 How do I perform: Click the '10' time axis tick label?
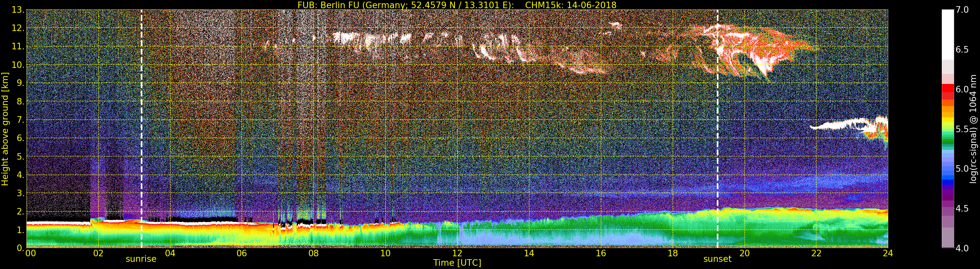[x=385, y=253]
